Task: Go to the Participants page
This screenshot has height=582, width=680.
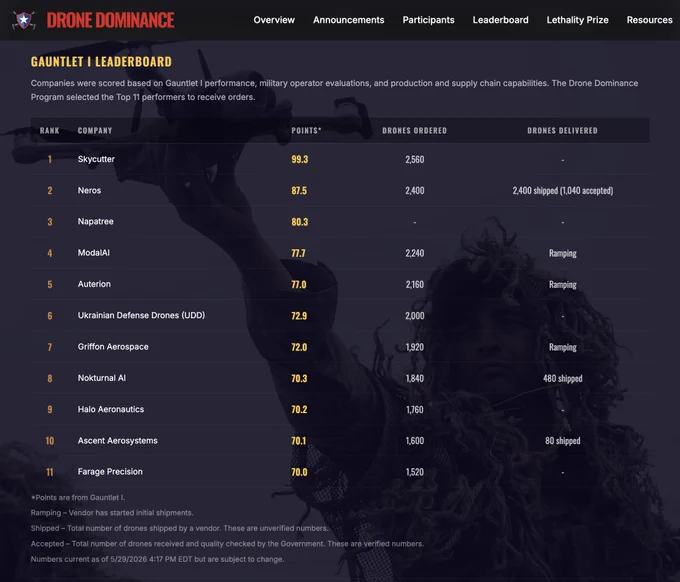Action: click(428, 20)
